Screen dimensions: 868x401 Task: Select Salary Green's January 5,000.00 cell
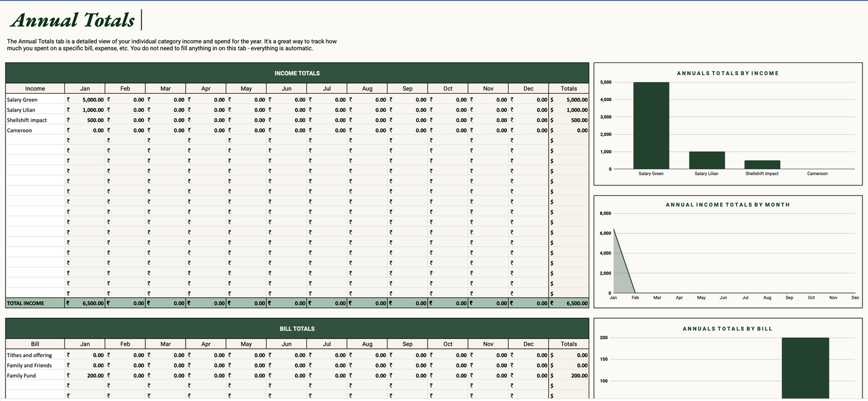[x=85, y=100]
